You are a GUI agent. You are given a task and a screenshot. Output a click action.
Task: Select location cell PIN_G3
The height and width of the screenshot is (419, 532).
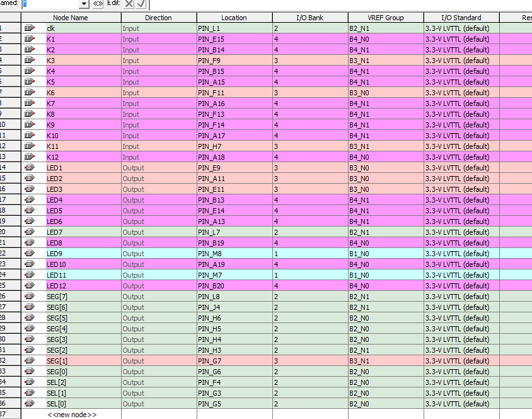point(234,393)
